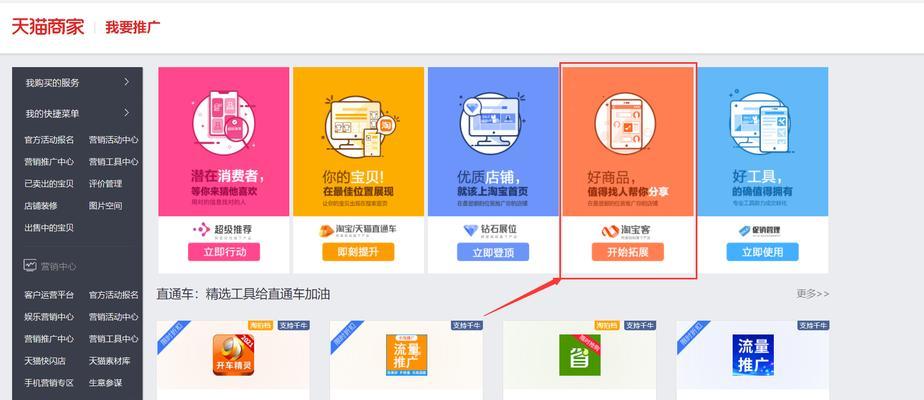Screen dimensions: 924x400
Task: Open the dark-blue 流量推广 app icon
Action: tap(753, 355)
